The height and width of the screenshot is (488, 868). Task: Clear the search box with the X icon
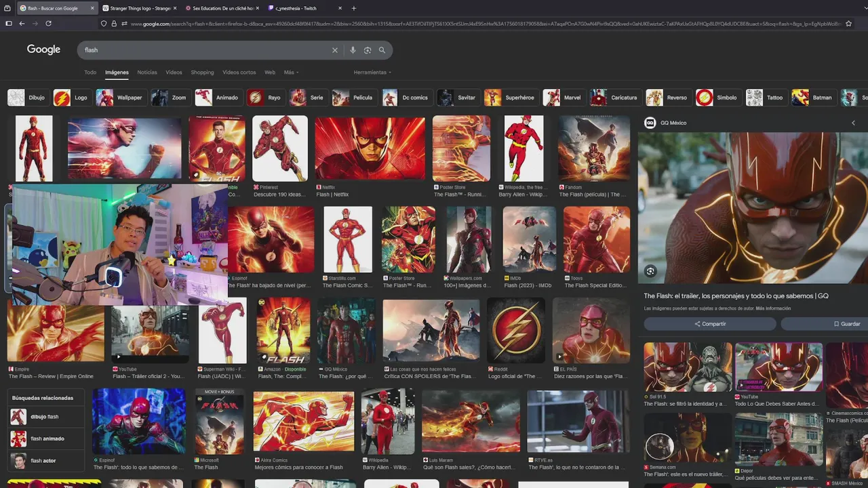pos(334,50)
